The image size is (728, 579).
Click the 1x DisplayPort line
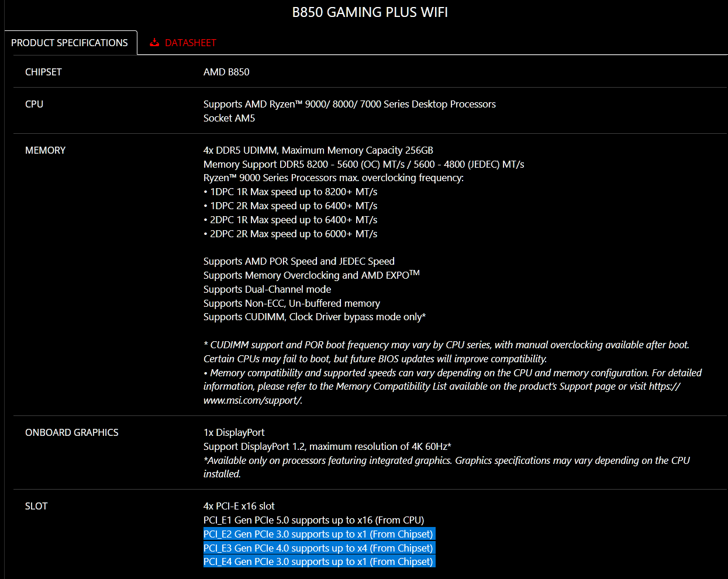pos(234,432)
